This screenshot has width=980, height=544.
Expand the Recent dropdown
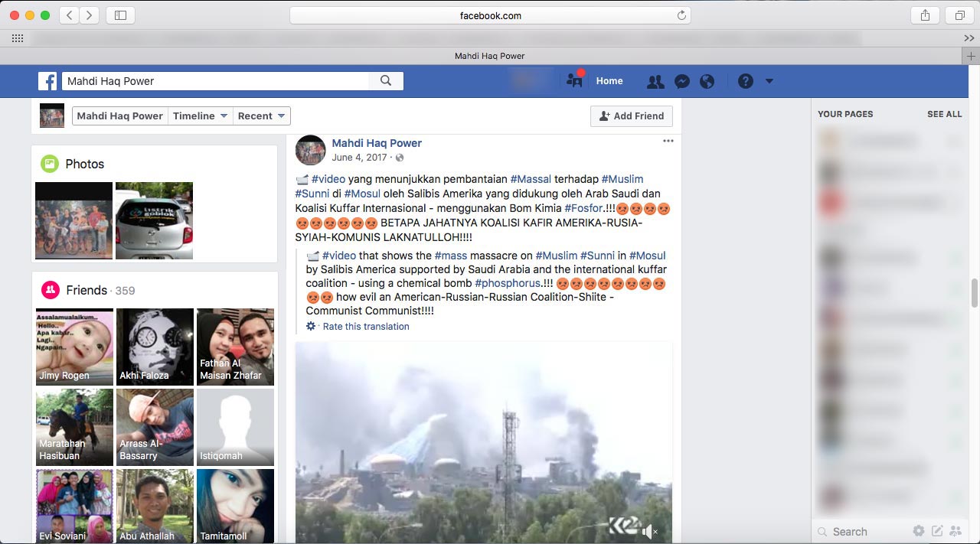coord(261,116)
